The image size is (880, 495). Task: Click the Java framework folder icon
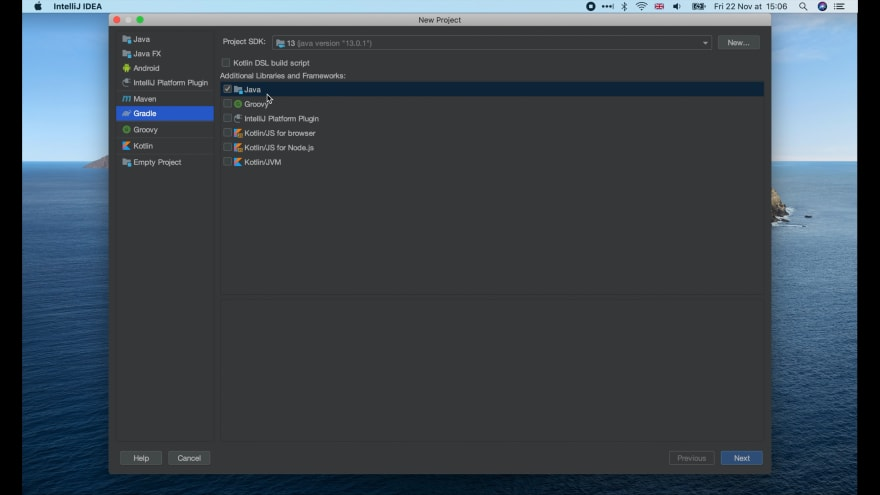pos(238,89)
